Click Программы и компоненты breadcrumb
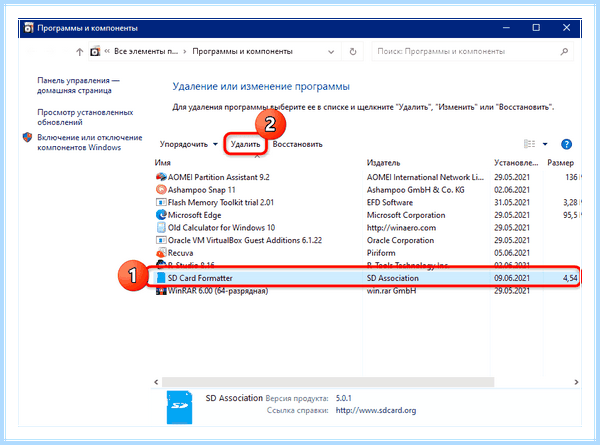The height and width of the screenshot is (445, 600). pyautogui.click(x=242, y=51)
